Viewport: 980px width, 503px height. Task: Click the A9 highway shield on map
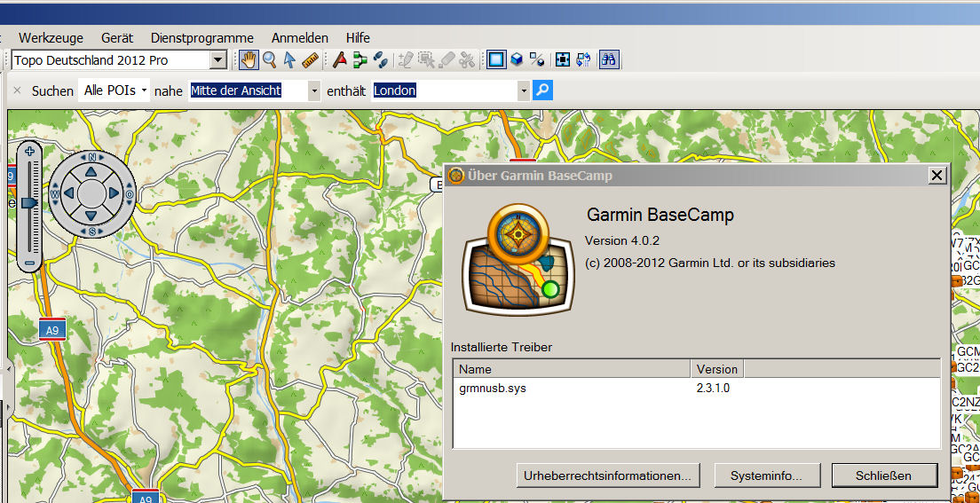coord(51,330)
